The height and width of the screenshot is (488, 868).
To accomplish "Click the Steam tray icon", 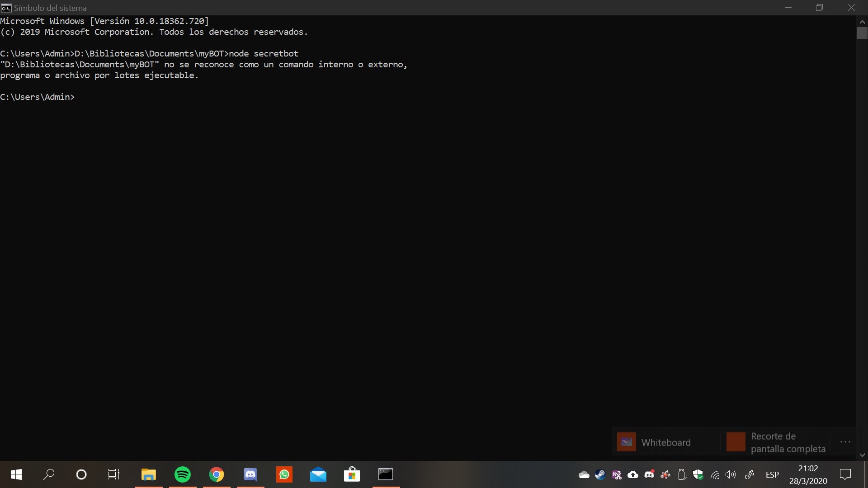I will (600, 474).
